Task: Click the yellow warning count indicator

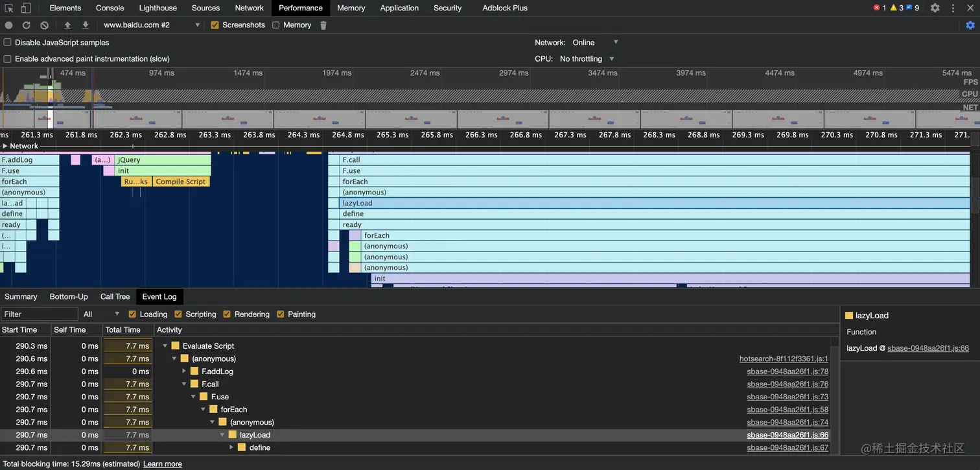Action: (x=896, y=8)
